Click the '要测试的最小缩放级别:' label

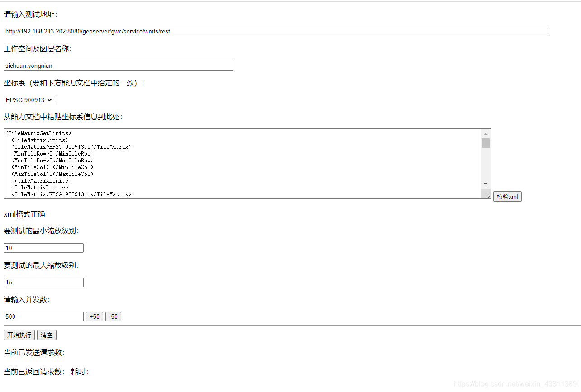[x=41, y=231]
